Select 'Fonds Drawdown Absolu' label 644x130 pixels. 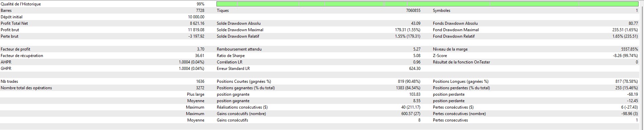click(455, 23)
